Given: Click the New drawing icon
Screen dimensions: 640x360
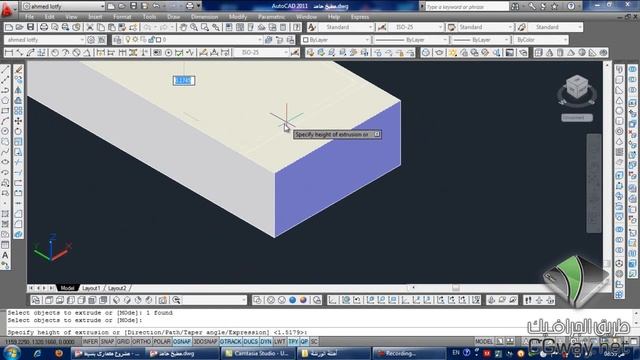Looking at the screenshot, I should (9, 27).
